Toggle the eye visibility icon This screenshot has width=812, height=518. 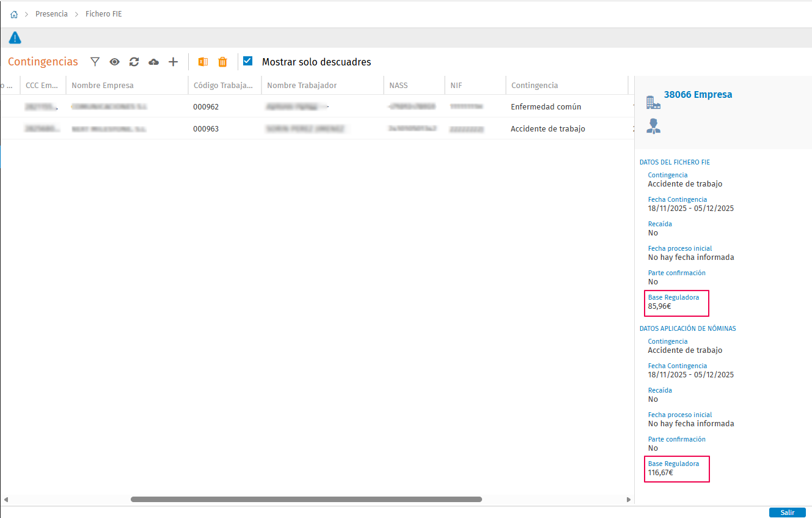[115, 62]
